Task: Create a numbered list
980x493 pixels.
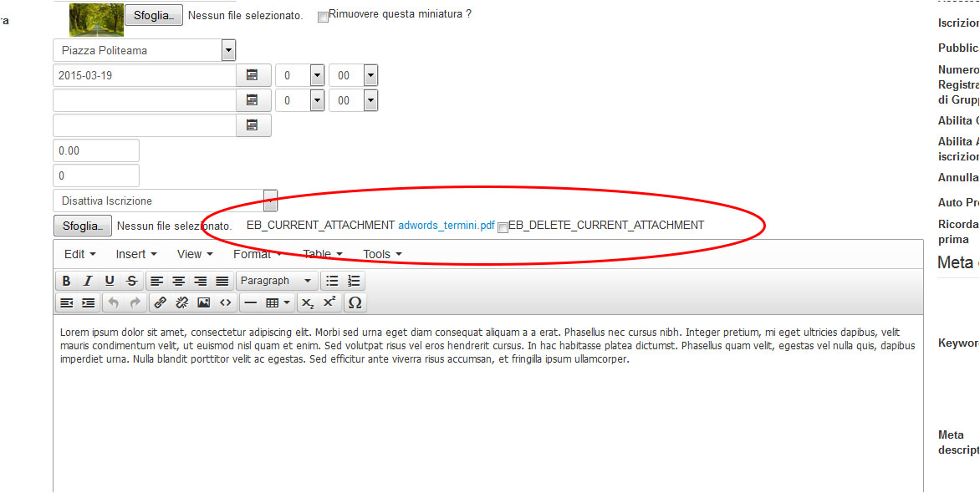Action: 354,281
